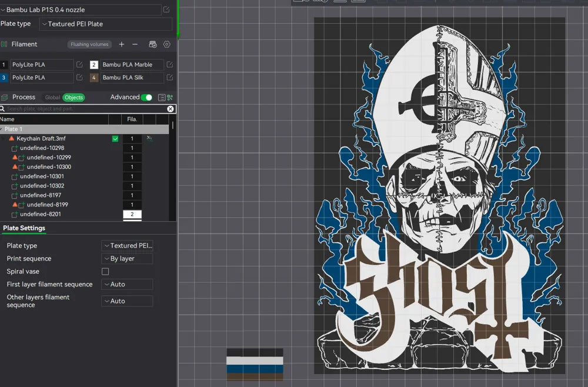
Task: Toggle the Advanced mode switch
Action: pyautogui.click(x=146, y=98)
